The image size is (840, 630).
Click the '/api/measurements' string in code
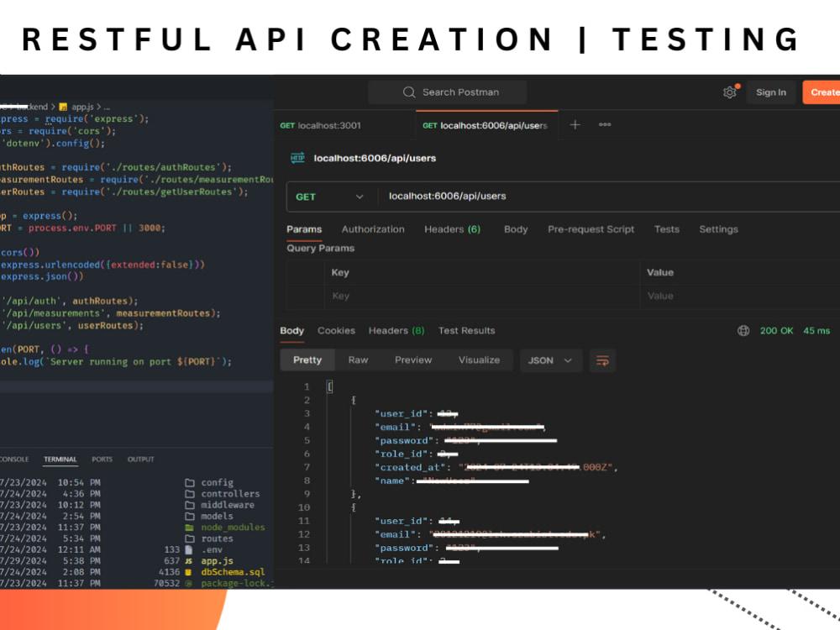click(x=53, y=312)
